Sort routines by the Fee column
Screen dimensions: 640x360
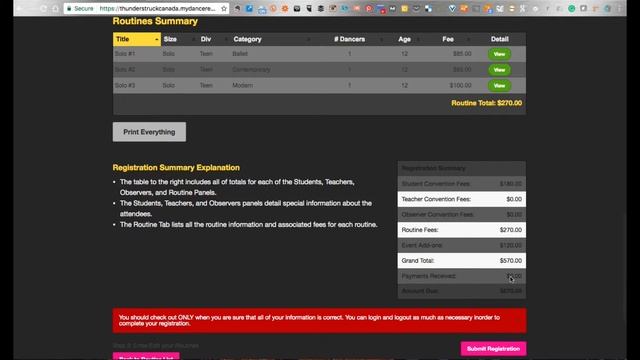448,39
